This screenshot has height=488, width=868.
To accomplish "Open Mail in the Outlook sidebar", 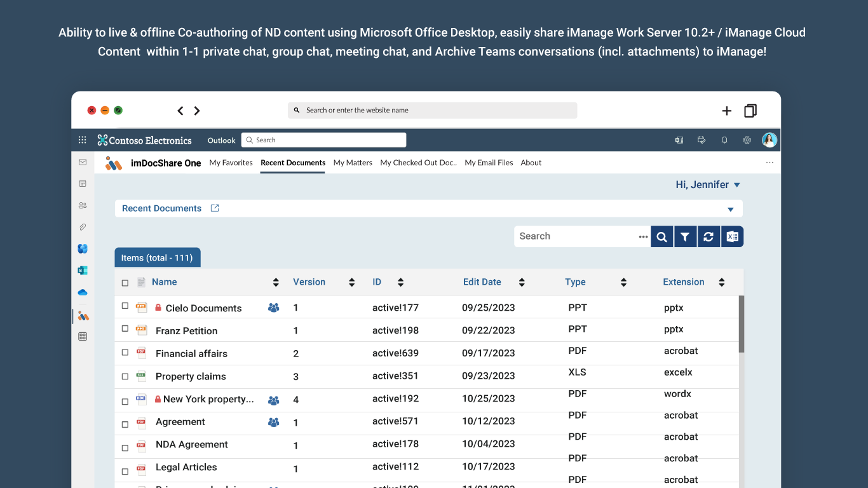I will coord(83,162).
